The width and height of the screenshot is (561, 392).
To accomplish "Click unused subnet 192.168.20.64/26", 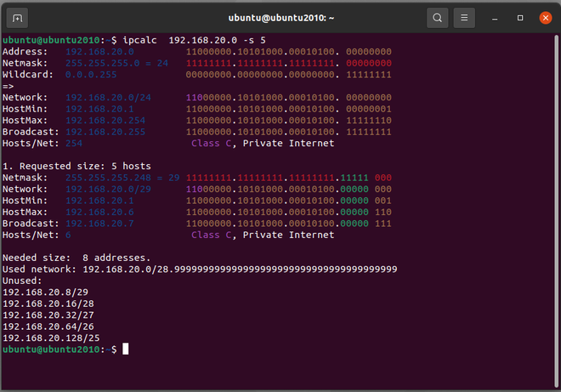I will click(x=48, y=327).
